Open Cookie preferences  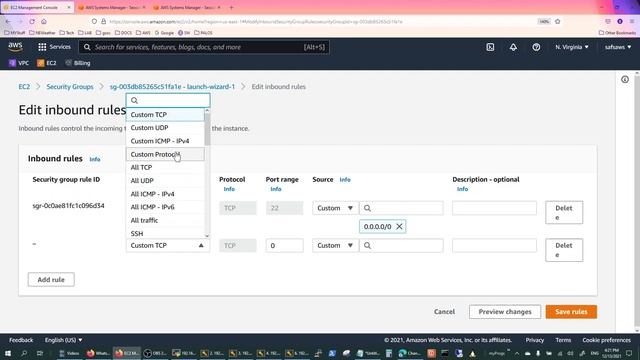(x=606, y=340)
